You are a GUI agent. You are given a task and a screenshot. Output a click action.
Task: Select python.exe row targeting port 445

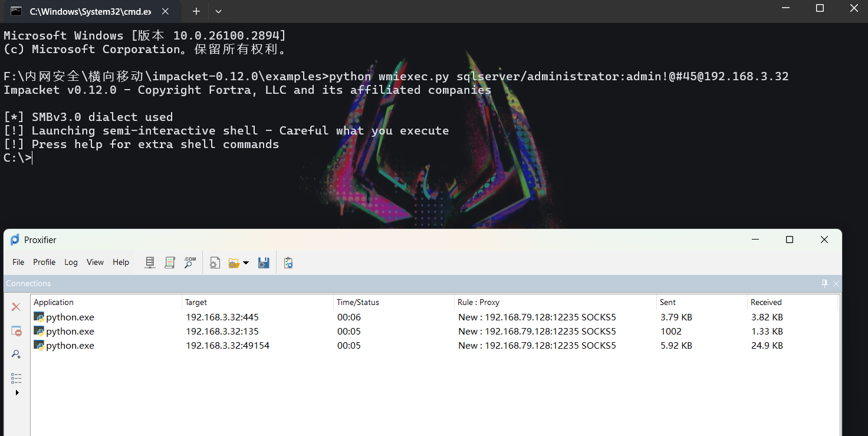(x=434, y=317)
